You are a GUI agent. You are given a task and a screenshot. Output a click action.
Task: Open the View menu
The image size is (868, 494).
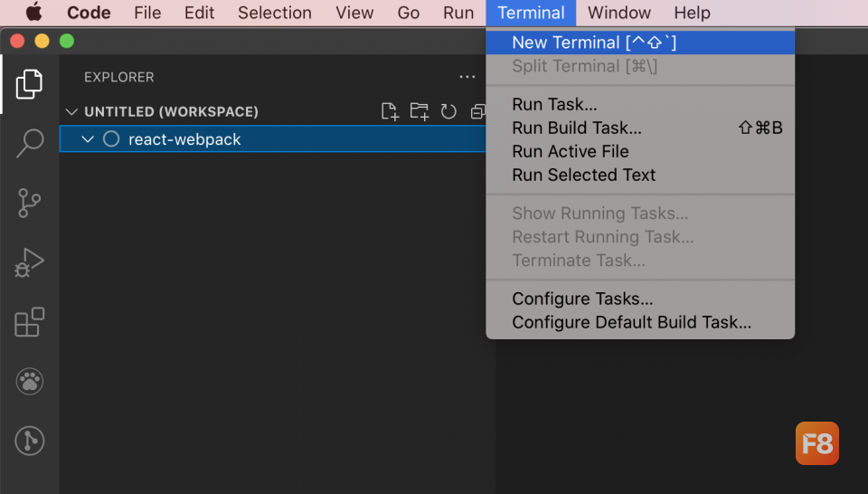click(354, 12)
